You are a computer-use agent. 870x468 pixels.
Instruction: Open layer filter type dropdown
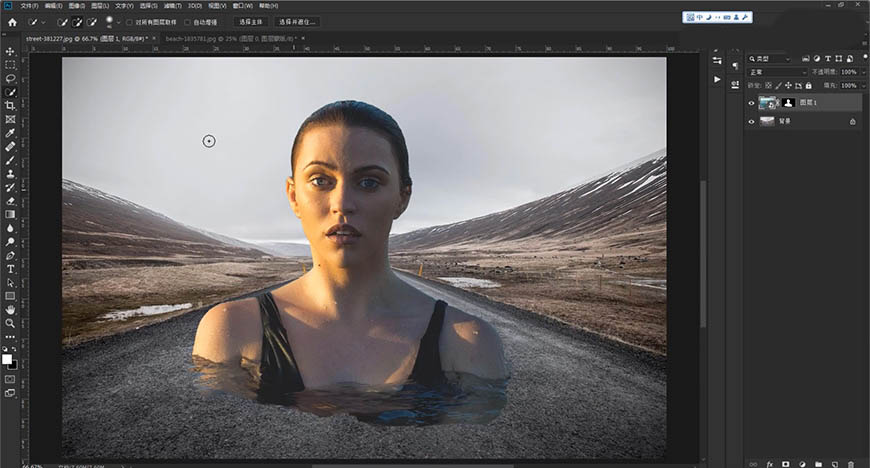click(x=768, y=58)
